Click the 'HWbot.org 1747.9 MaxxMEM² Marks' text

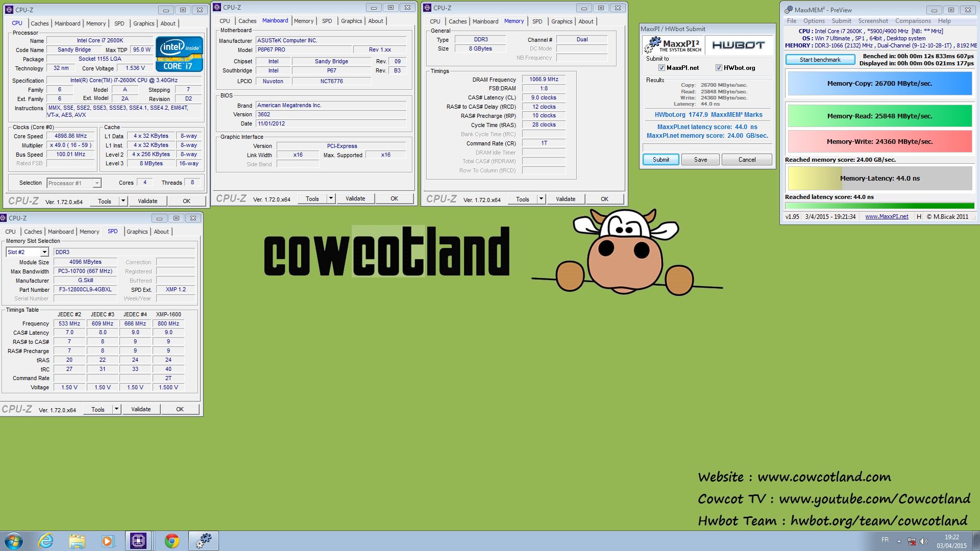pyautogui.click(x=708, y=115)
